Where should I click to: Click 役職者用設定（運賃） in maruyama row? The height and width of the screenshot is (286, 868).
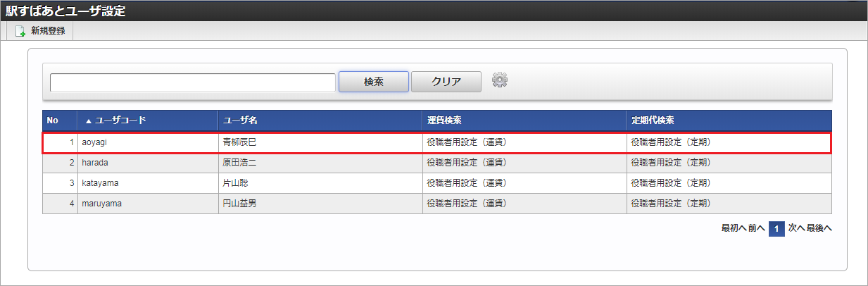[467, 204]
